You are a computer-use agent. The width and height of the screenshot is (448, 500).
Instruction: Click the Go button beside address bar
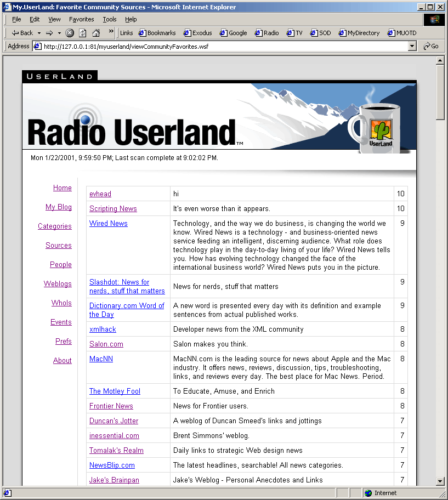(431, 46)
